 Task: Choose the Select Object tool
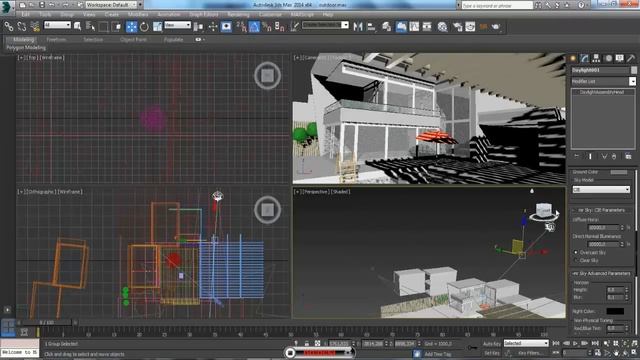tap(77, 27)
